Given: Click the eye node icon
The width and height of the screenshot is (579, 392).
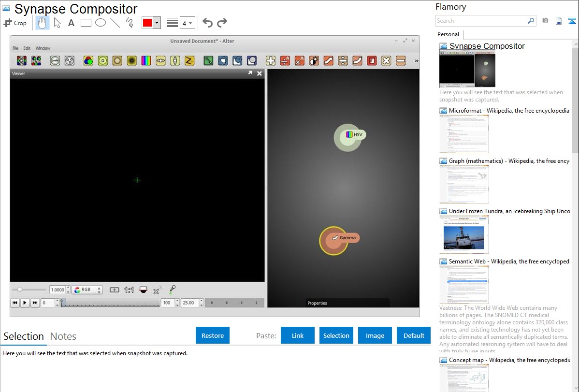Looking at the screenshot, I should (x=160, y=60).
